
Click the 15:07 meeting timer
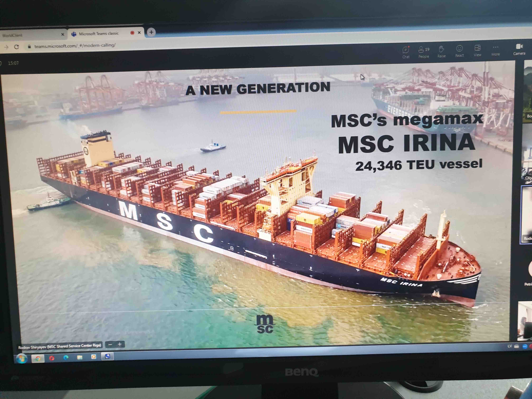(13, 63)
